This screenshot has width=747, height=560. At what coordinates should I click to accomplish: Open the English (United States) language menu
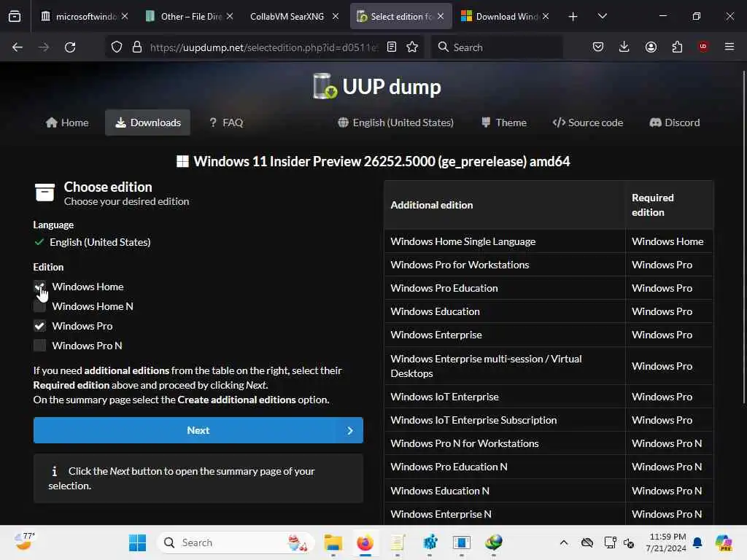pyautogui.click(x=396, y=122)
